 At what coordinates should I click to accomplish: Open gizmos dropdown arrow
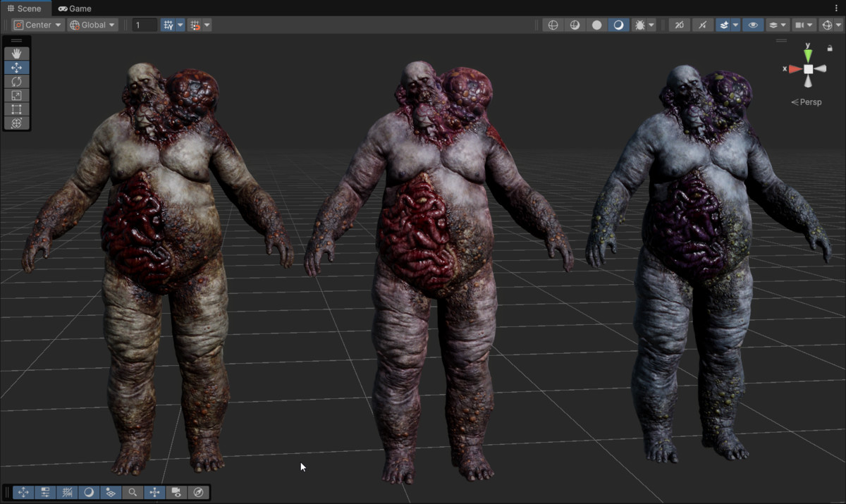tap(839, 25)
